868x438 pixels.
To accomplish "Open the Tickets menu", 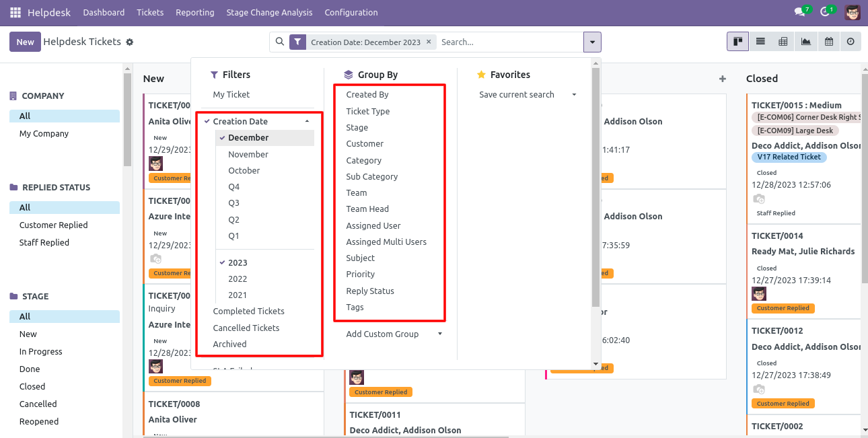I will coord(150,12).
